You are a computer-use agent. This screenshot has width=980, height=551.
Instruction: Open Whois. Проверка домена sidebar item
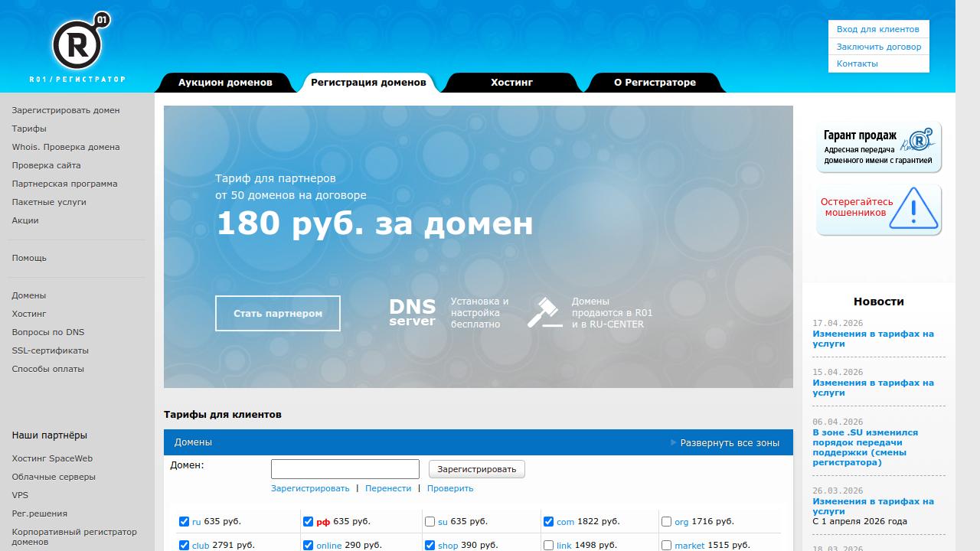[x=66, y=147]
